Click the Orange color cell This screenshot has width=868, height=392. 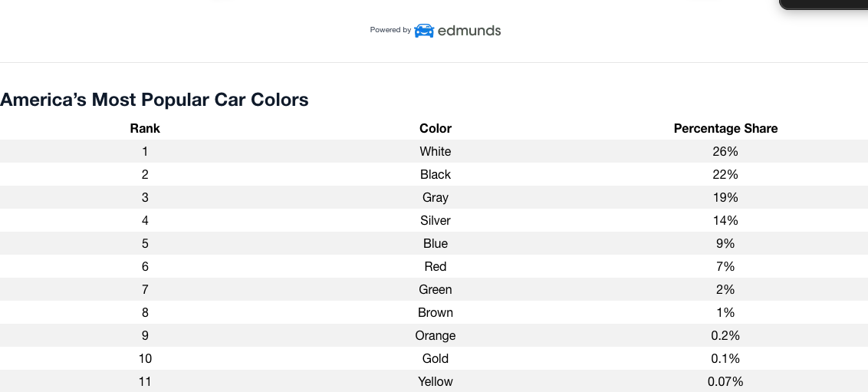[x=436, y=335]
